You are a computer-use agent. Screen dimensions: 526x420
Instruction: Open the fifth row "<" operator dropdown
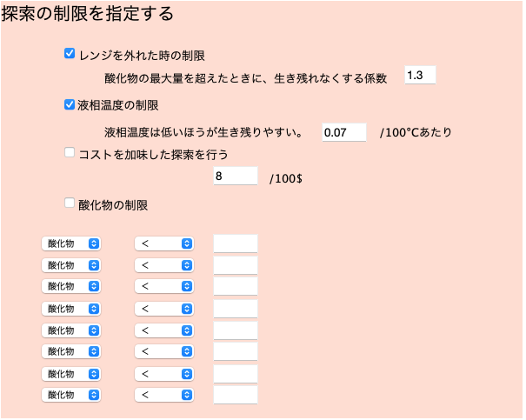(x=163, y=330)
